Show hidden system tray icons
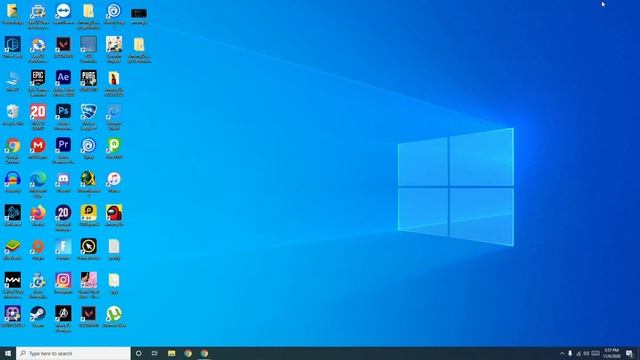The image size is (640, 360). [562, 353]
